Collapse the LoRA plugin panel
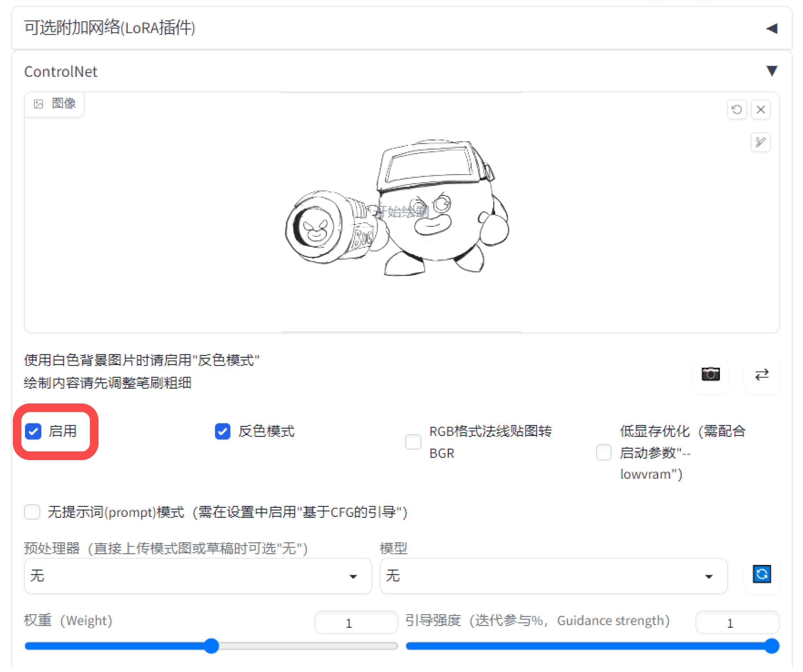803x672 pixels. click(x=770, y=28)
